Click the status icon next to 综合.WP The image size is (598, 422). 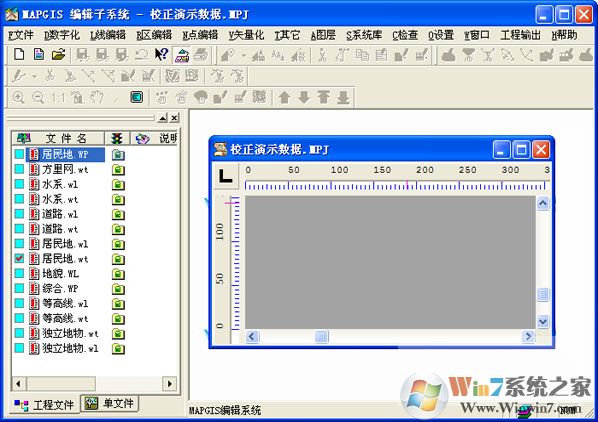[x=118, y=289]
